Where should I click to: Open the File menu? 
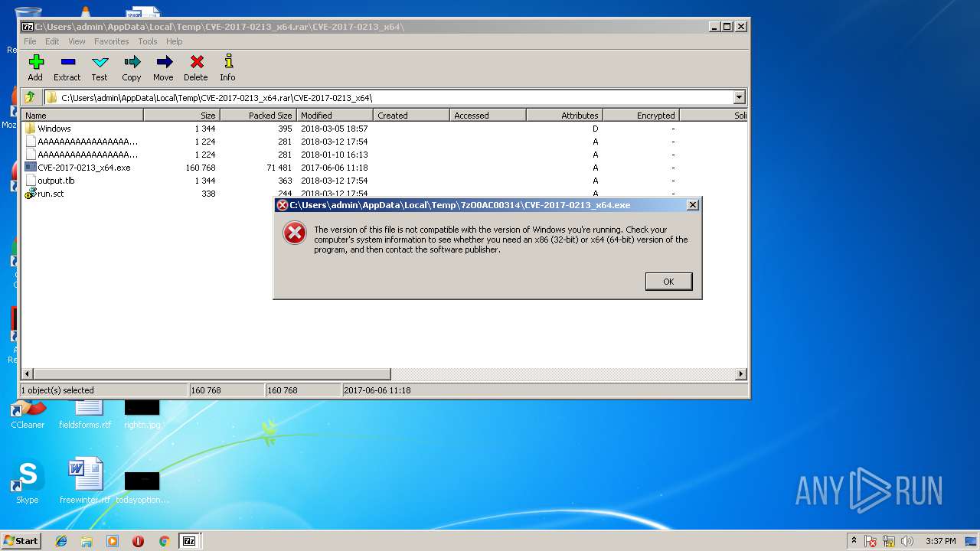30,41
